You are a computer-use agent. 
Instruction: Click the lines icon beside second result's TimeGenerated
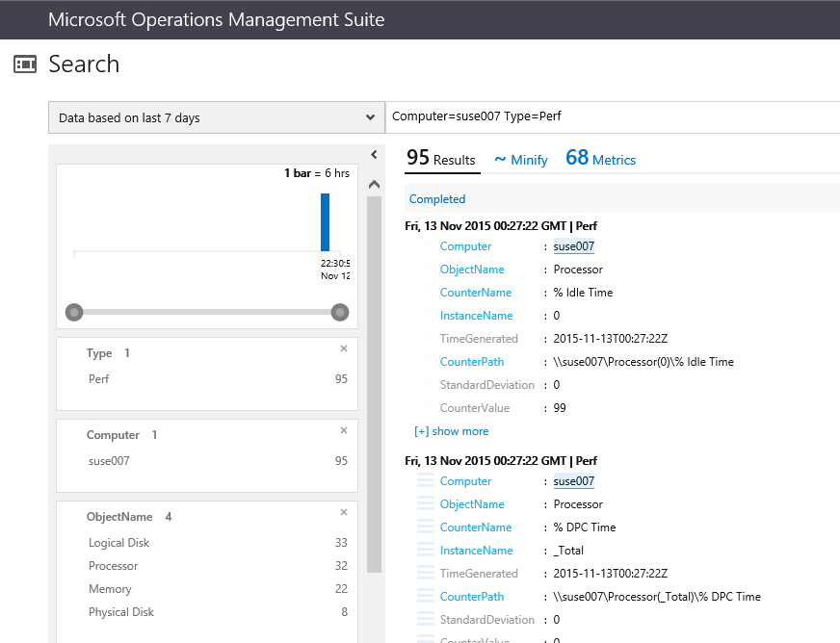click(425, 574)
